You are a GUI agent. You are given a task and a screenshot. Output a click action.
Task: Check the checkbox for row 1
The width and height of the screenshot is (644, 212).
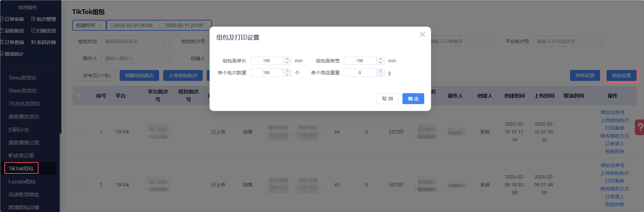(x=79, y=132)
